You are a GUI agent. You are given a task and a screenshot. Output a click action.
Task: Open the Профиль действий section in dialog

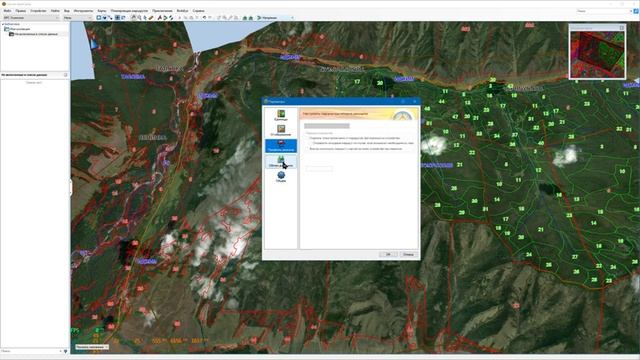tap(281, 146)
